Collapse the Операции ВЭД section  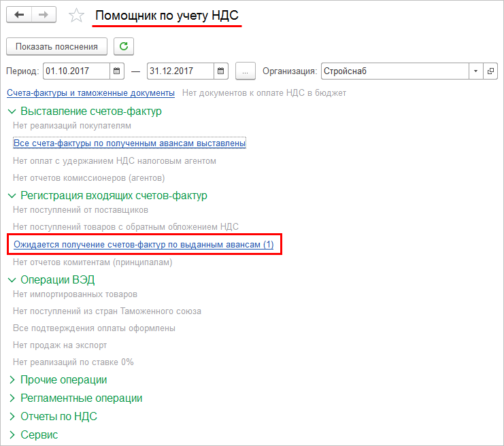(x=12, y=279)
